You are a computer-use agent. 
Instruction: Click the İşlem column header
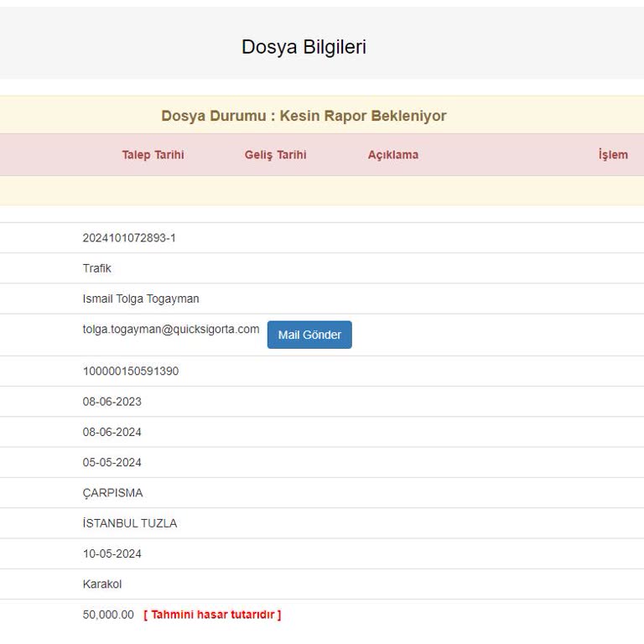point(612,155)
